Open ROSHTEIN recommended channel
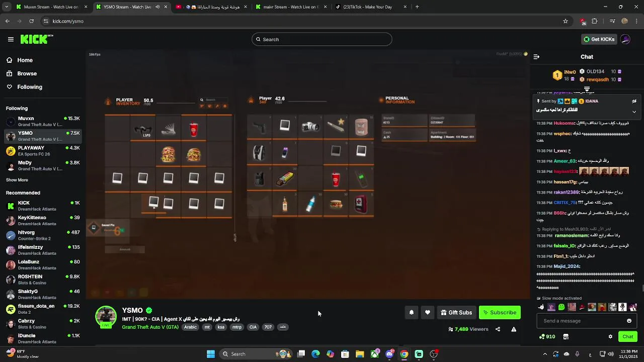Viewport: 644px width, 362px height. point(43,280)
